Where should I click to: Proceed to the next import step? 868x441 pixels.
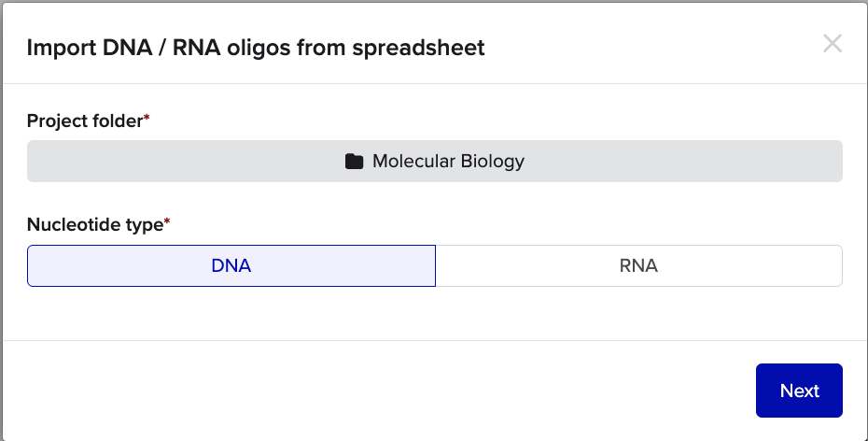[x=799, y=391]
